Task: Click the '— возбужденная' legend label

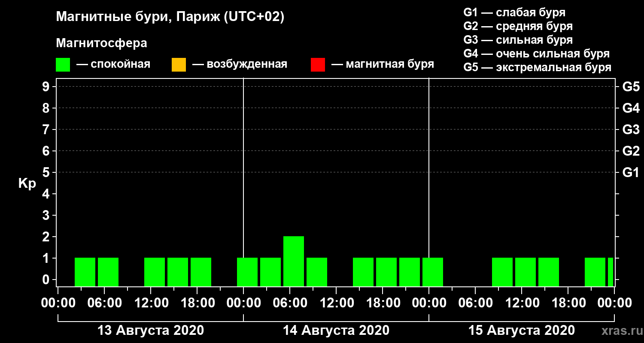Action: [x=240, y=64]
